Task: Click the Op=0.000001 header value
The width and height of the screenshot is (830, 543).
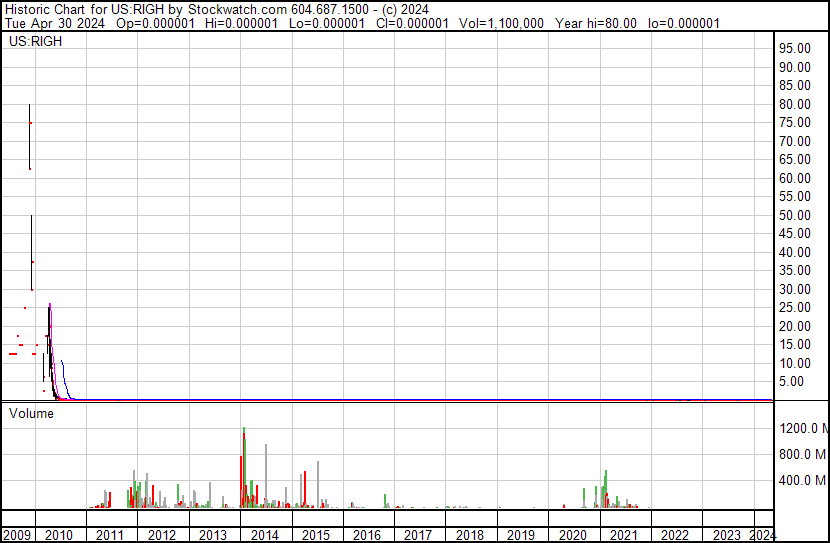Action: coord(156,23)
